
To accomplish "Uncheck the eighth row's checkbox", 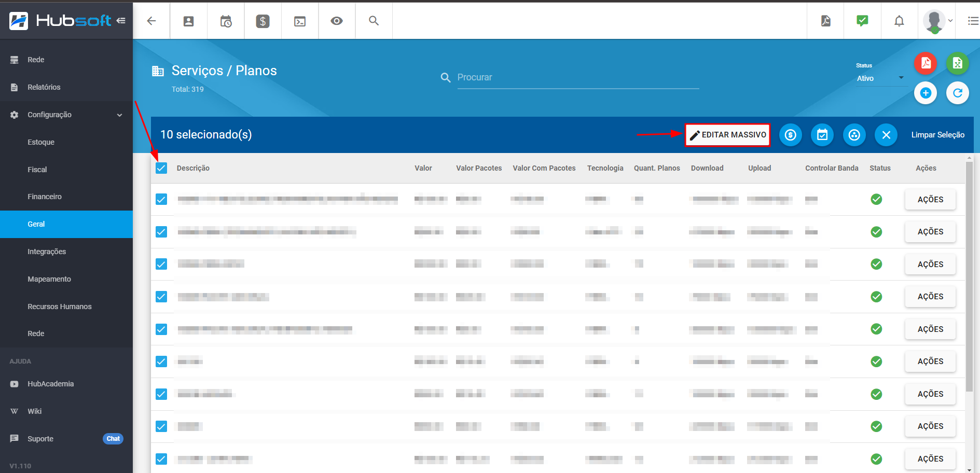I will [x=161, y=426].
